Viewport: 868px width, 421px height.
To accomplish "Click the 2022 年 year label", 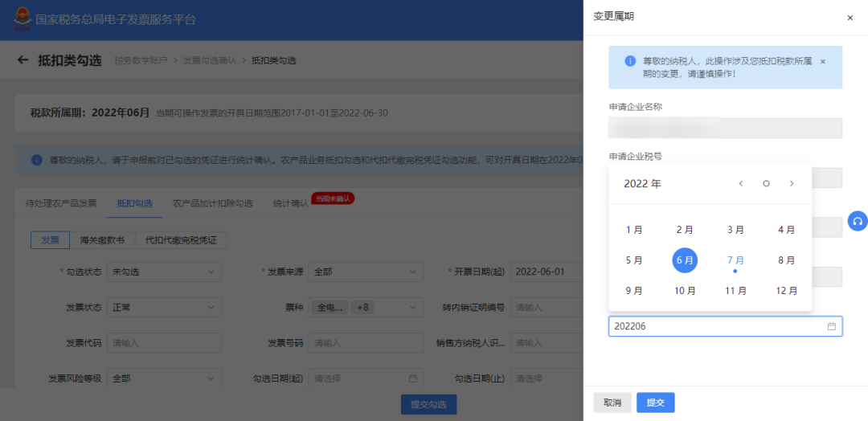I will (x=642, y=184).
